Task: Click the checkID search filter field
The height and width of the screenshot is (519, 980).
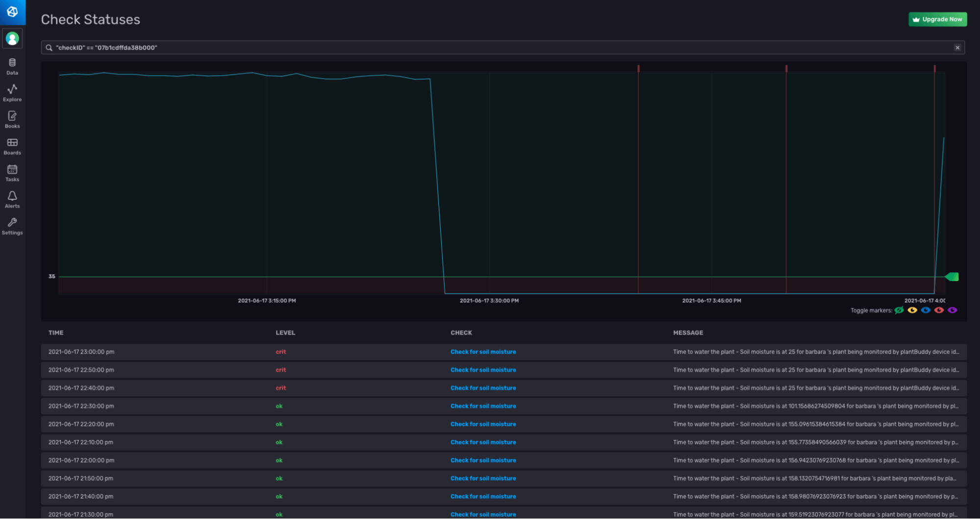Action: [490, 48]
